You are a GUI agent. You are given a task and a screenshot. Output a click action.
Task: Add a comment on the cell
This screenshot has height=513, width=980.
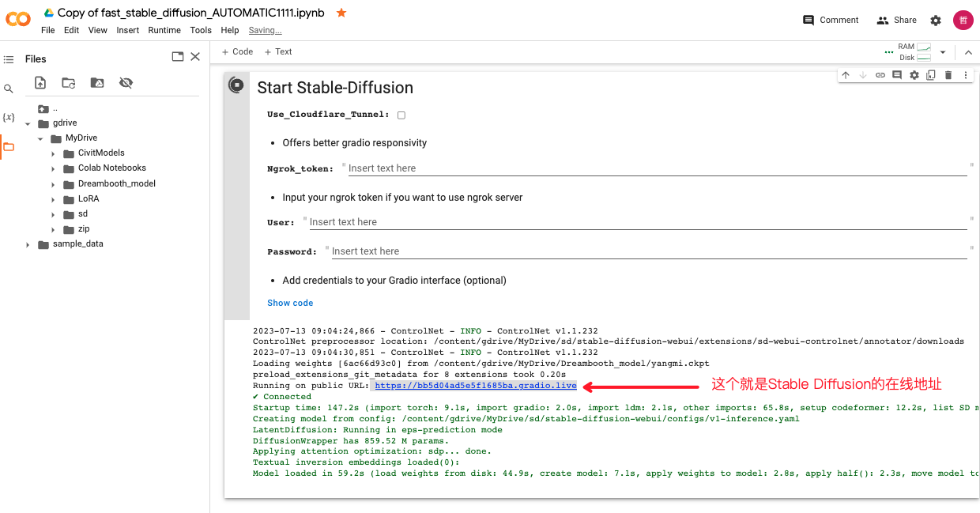click(x=897, y=74)
